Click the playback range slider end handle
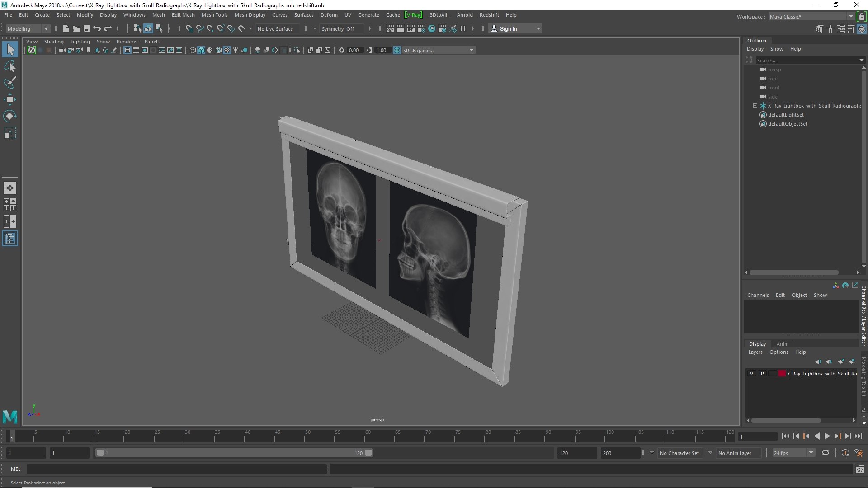 click(368, 453)
